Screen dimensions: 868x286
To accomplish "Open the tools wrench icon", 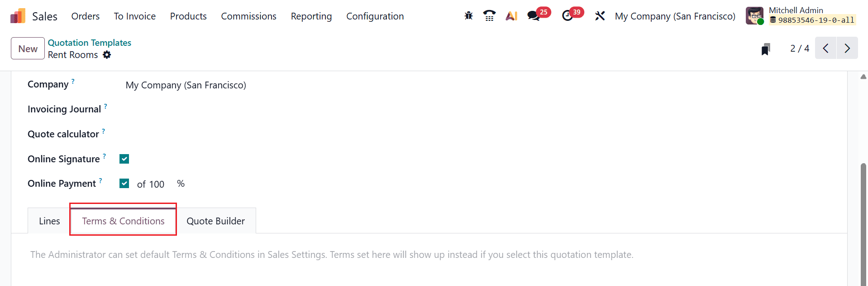I will tap(600, 15).
